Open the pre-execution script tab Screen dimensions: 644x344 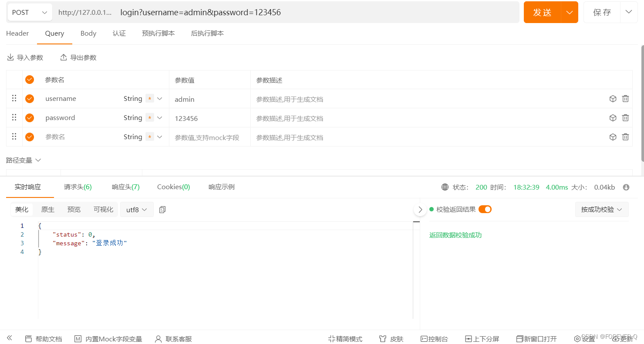click(x=158, y=33)
